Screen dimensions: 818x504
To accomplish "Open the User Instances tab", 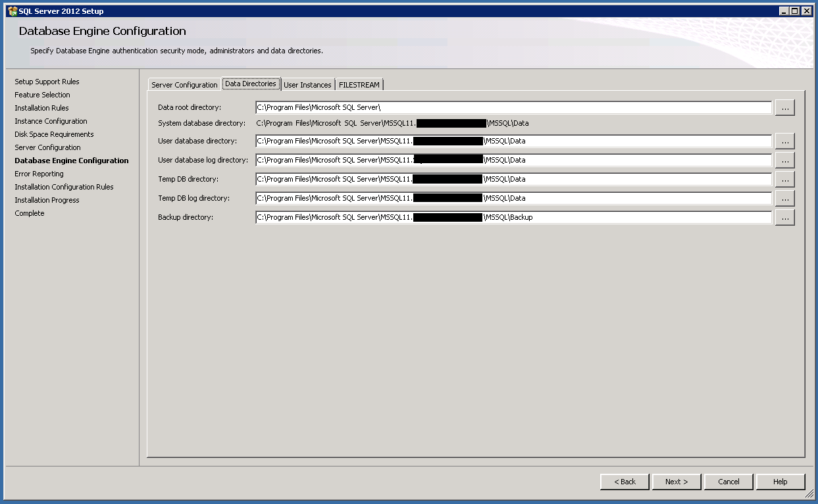I will [307, 85].
